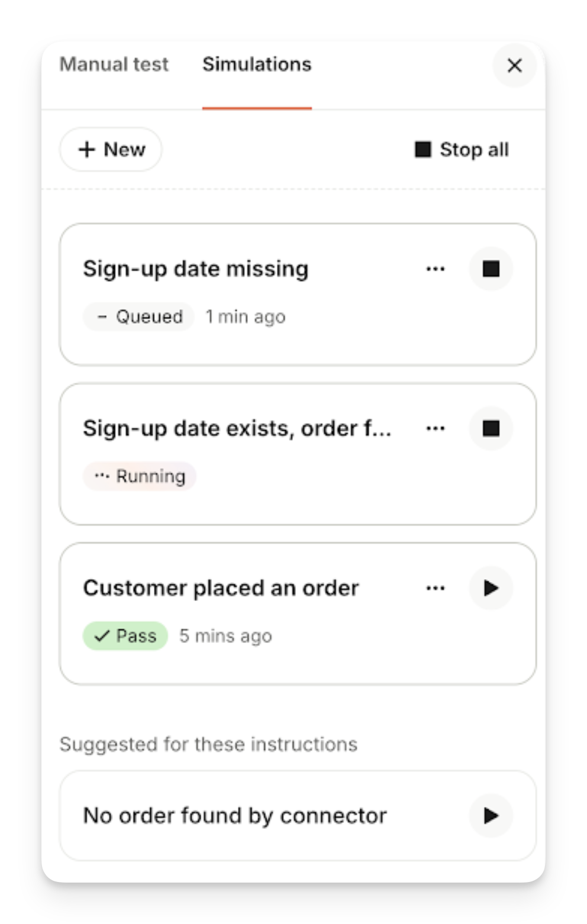Open the 'Sign-up date missing' simulation title
The height and width of the screenshot is (924, 587).
(195, 269)
